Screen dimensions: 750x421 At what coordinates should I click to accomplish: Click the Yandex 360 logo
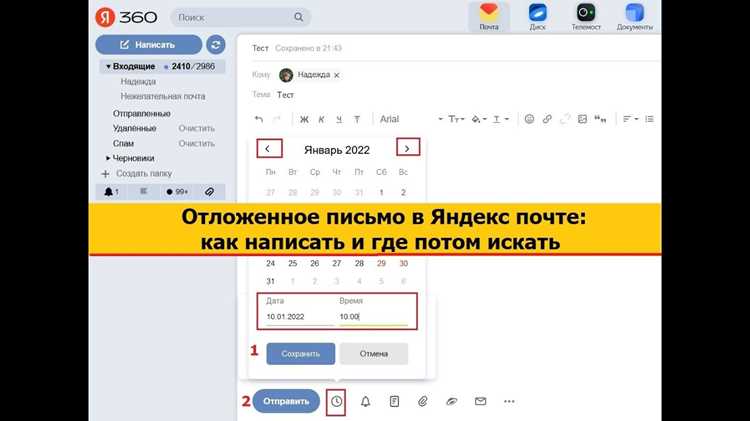tap(126, 17)
